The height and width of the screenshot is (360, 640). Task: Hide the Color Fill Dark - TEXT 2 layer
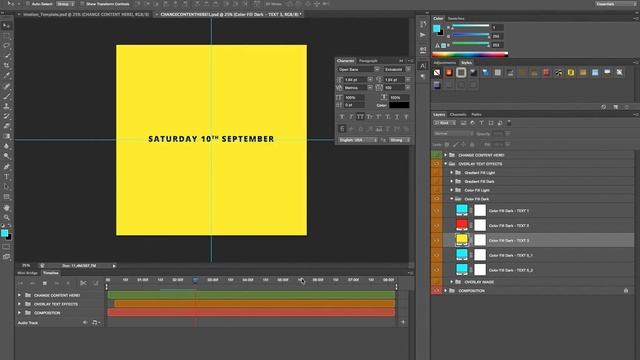(x=436, y=225)
